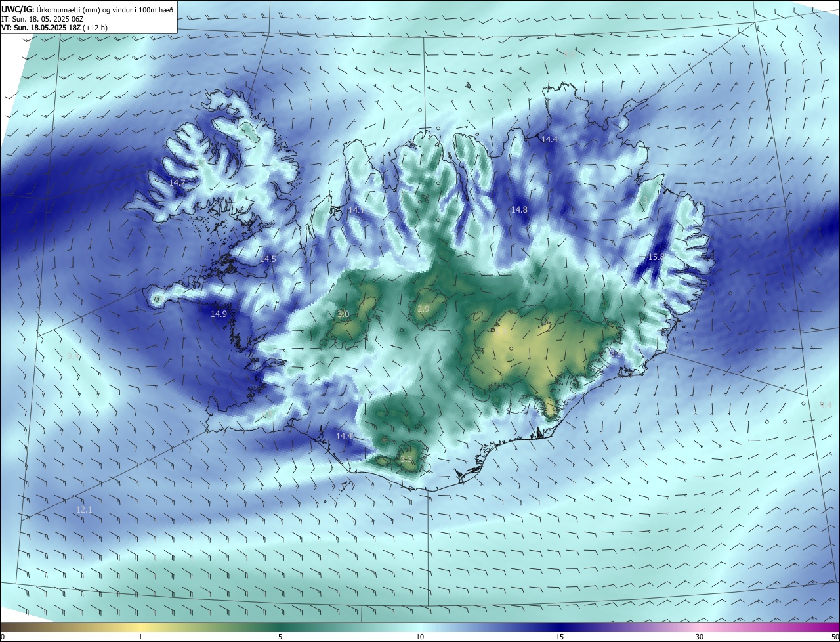Click the legend tick label 1
This screenshot has height=642, width=840.
[140, 637]
